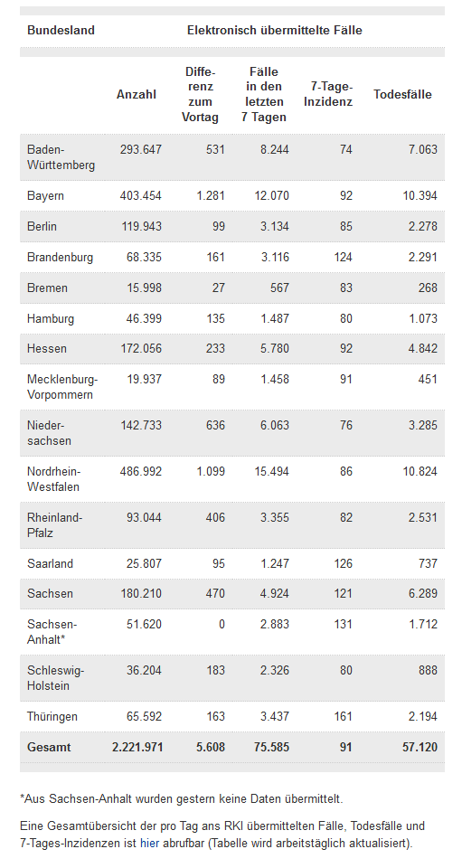Select the Berlin row label
462x868 pixels.
click(x=42, y=227)
